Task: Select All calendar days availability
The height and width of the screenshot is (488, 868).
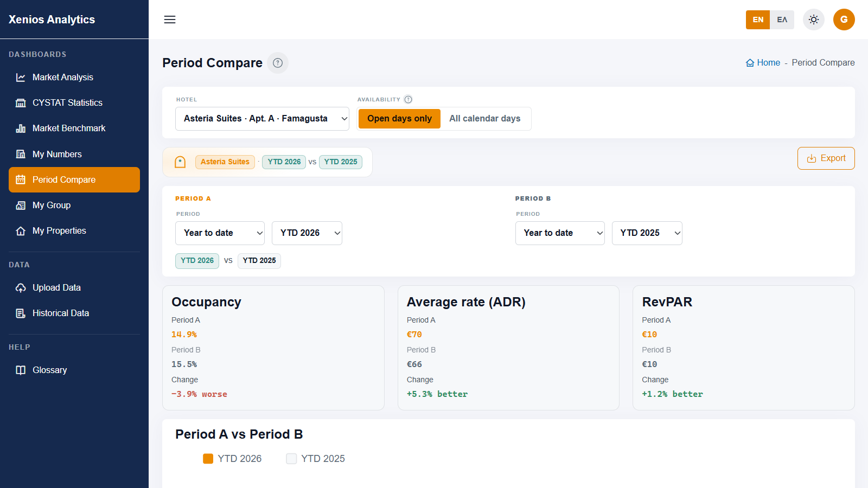Action: point(484,119)
